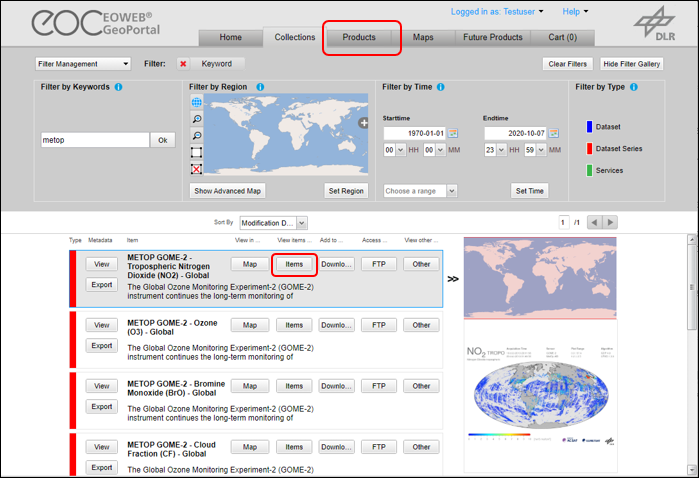This screenshot has height=478, width=699.
Task: Click the clear region red X tool
Action: 196,169
